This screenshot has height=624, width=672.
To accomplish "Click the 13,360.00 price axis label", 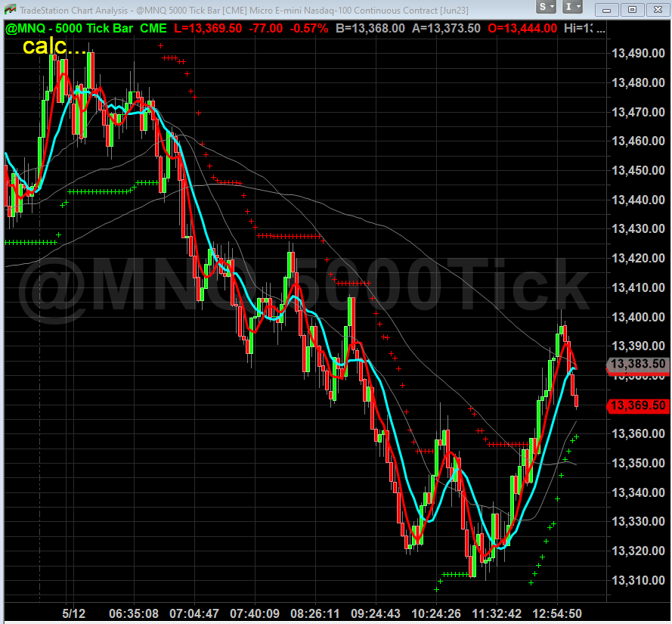I will click(638, 433).
